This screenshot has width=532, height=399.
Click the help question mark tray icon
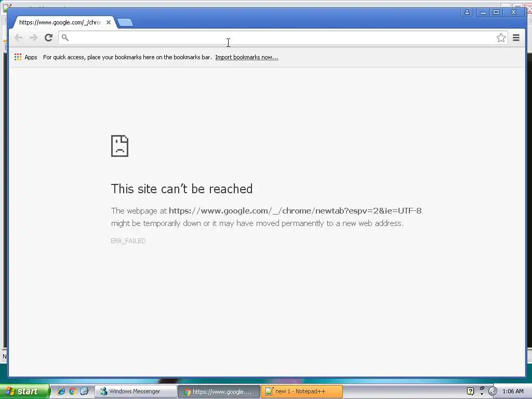[x=470, y=392]
